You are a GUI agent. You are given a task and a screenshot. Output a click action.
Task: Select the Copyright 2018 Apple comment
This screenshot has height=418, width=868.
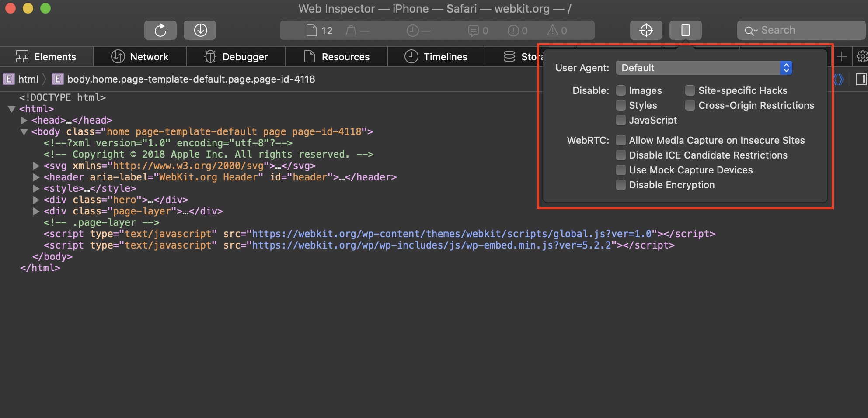coord(209,154)
